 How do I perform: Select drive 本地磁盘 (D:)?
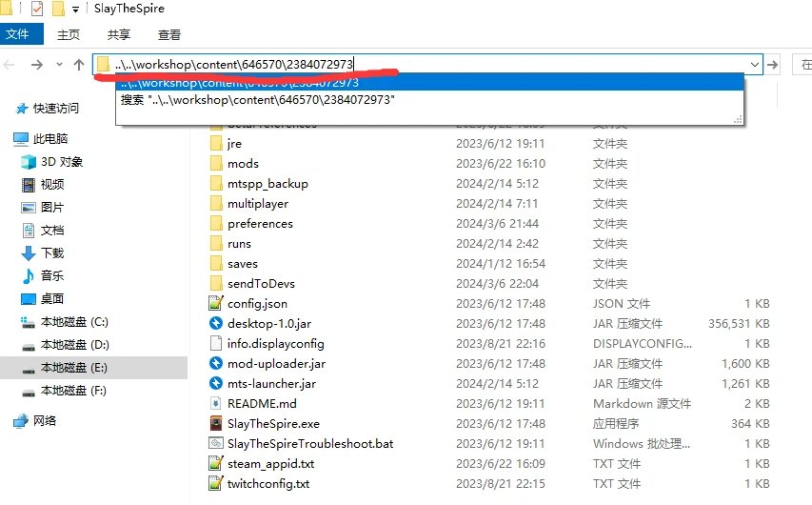[x=65, y=345]
